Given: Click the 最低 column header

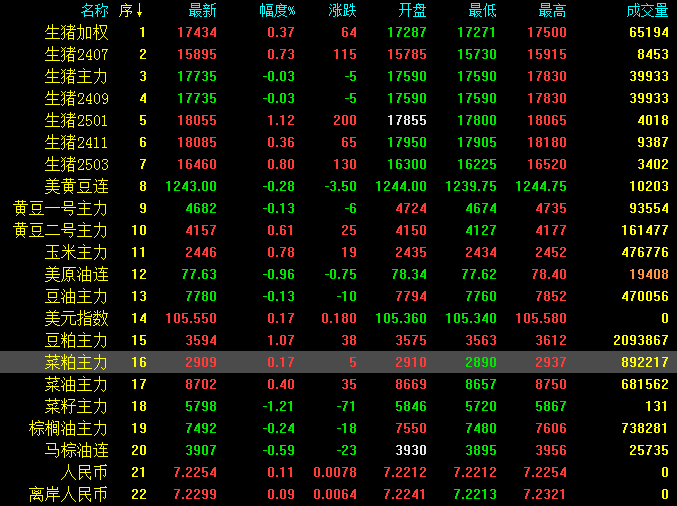Looking at the screenshot, I should (482, 10).
